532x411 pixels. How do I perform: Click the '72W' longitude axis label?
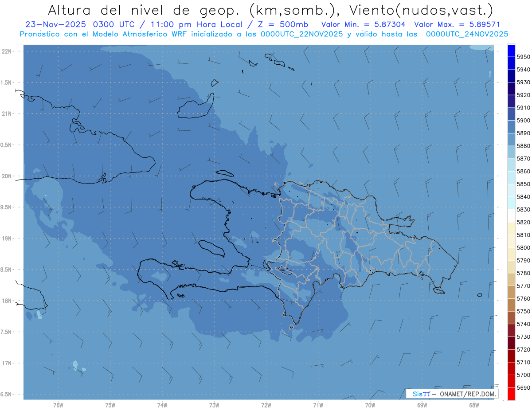pyautogui.click(x=266, y=405)
